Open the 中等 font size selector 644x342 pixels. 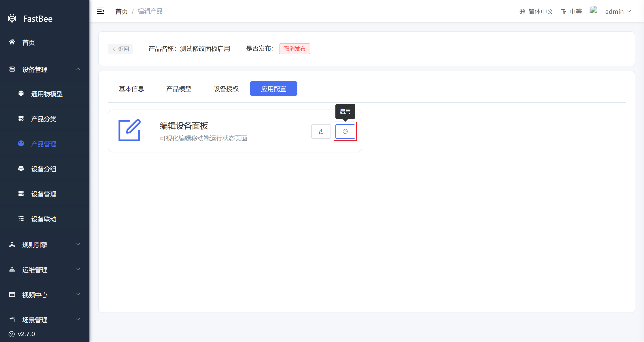[572, 11]
